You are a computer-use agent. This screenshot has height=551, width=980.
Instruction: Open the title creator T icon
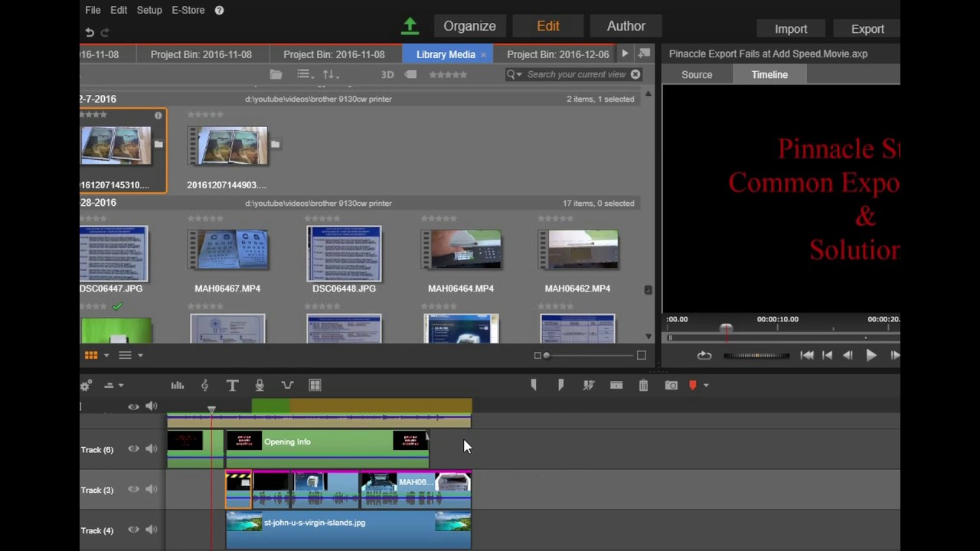point(233,385)
